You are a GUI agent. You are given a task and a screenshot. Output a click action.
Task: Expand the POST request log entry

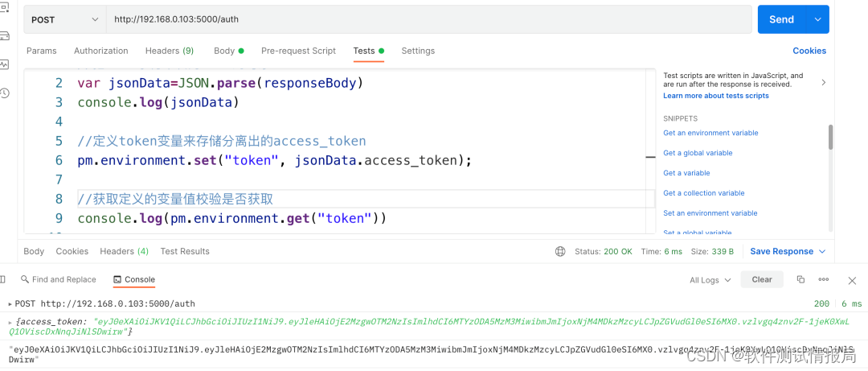[x=10, y=304]
